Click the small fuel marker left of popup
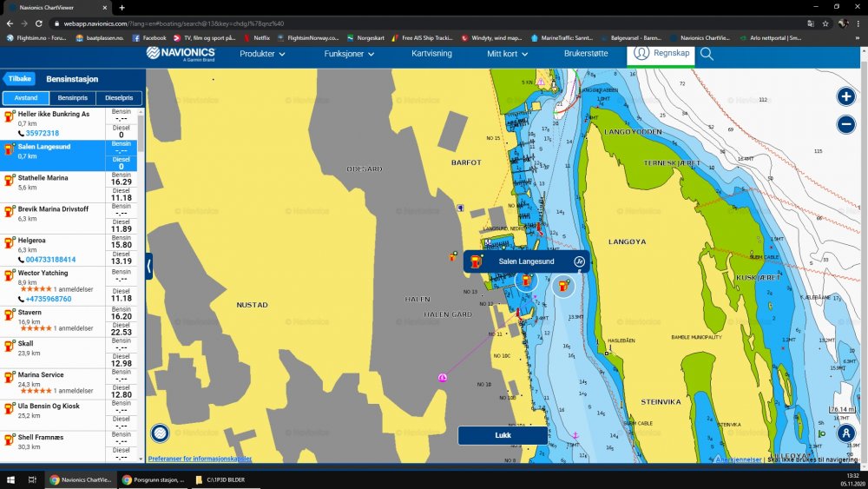The image size is (868, 489). click(x=453, y=256)
